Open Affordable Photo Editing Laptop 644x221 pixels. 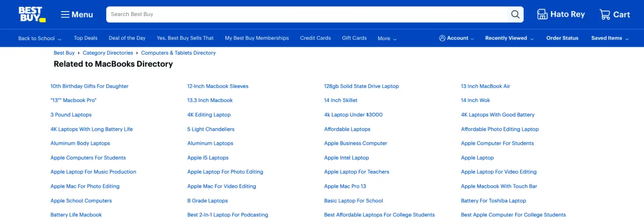coord(500,130)
